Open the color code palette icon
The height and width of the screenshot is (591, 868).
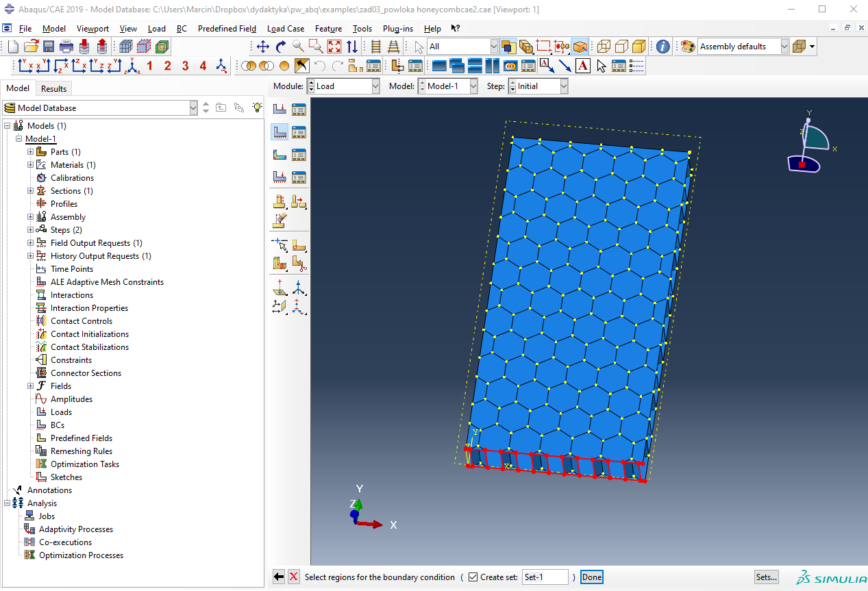[687, 47]
